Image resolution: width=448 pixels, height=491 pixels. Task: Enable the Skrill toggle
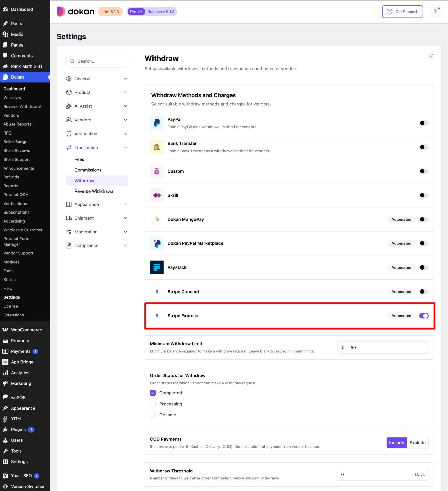pyautogui.click(x=424, y=195)
